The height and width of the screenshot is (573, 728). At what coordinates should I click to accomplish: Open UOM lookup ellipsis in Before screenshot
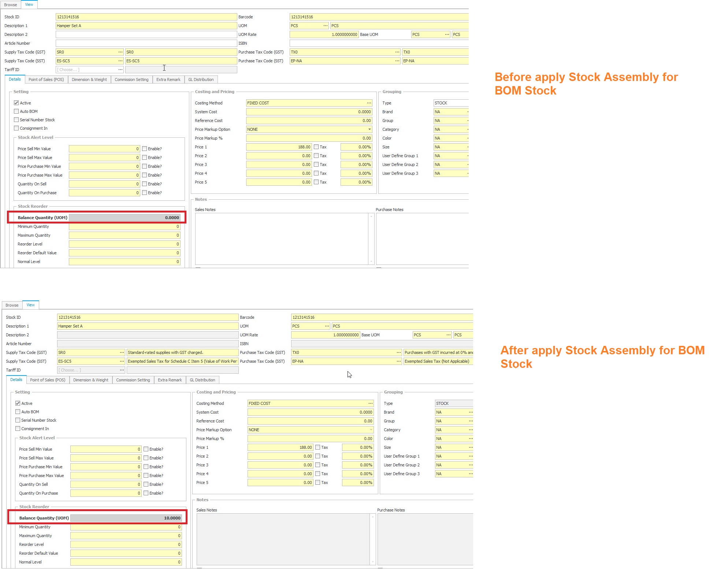[x=326, y=26]
